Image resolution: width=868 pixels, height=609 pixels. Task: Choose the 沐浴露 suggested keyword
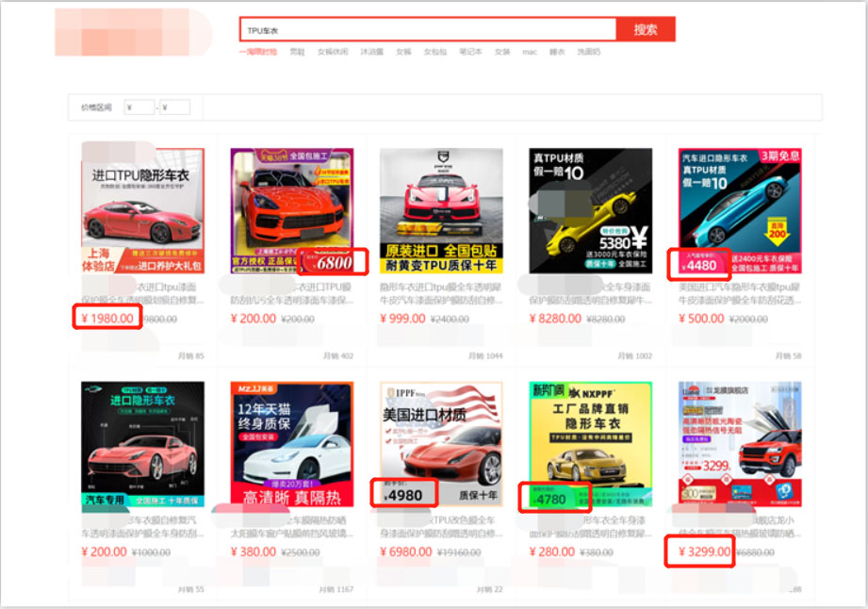[x=371, y=52]
